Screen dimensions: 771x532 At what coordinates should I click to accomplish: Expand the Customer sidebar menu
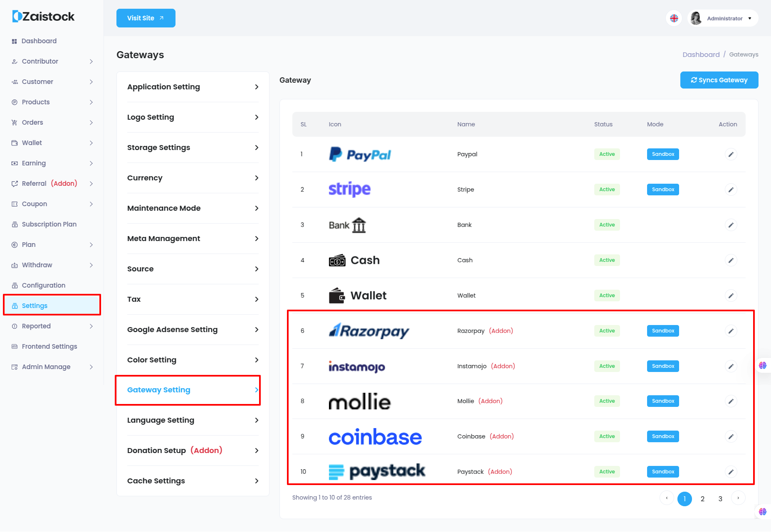[x=52, y=82]
